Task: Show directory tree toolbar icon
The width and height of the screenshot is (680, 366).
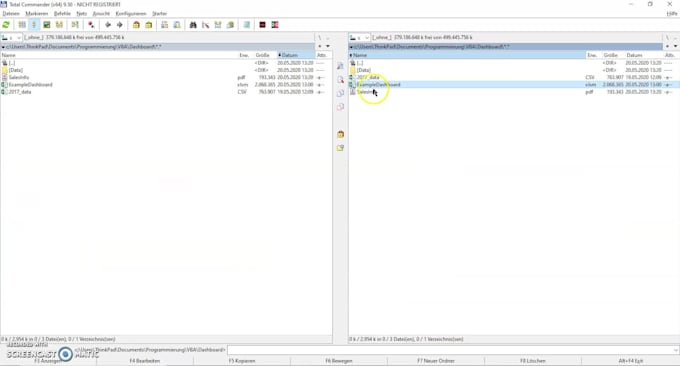Action: coord(59,25)
